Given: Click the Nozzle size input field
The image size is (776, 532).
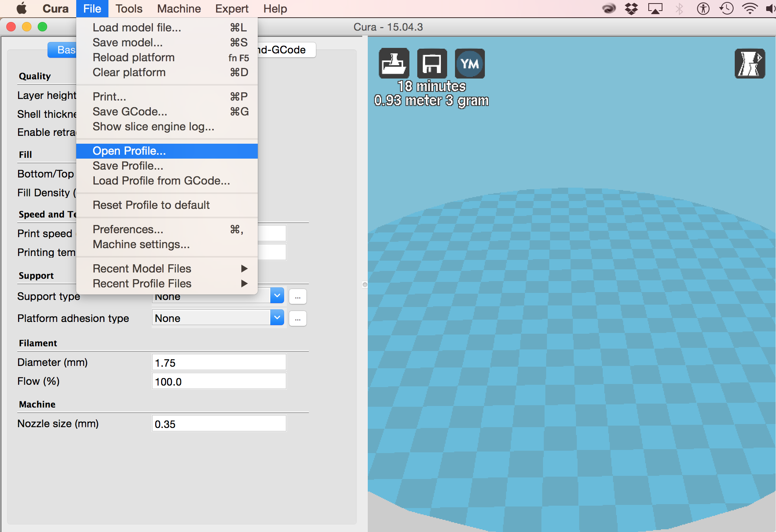Looking at the screenshot, I should [x=219, y=424].
